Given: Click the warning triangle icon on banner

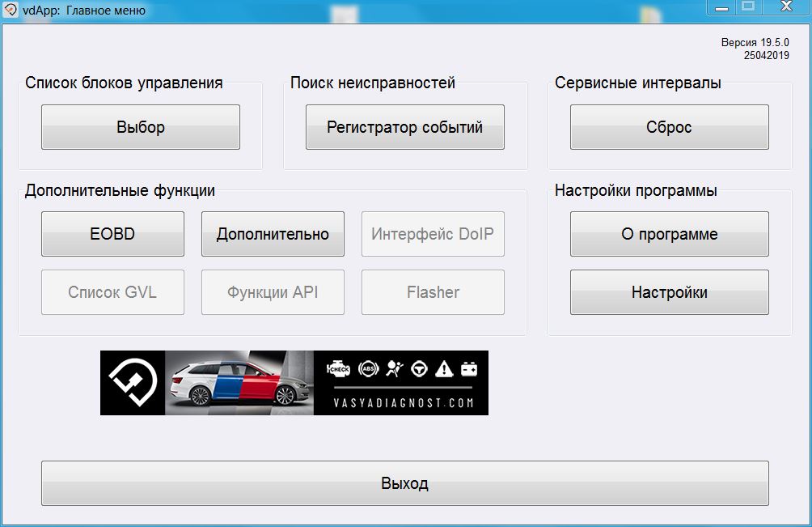Looking at the screenshot, I should pos(444,369).
